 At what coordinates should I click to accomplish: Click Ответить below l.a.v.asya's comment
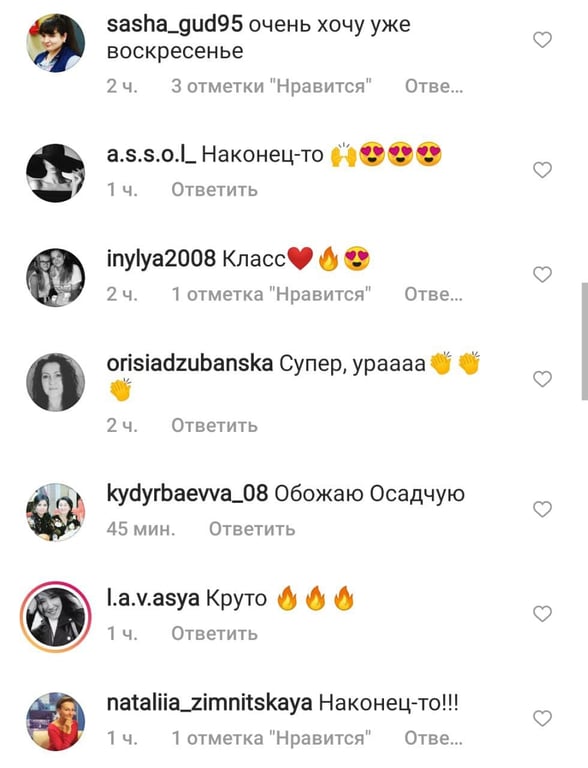[x=214, y=633]
